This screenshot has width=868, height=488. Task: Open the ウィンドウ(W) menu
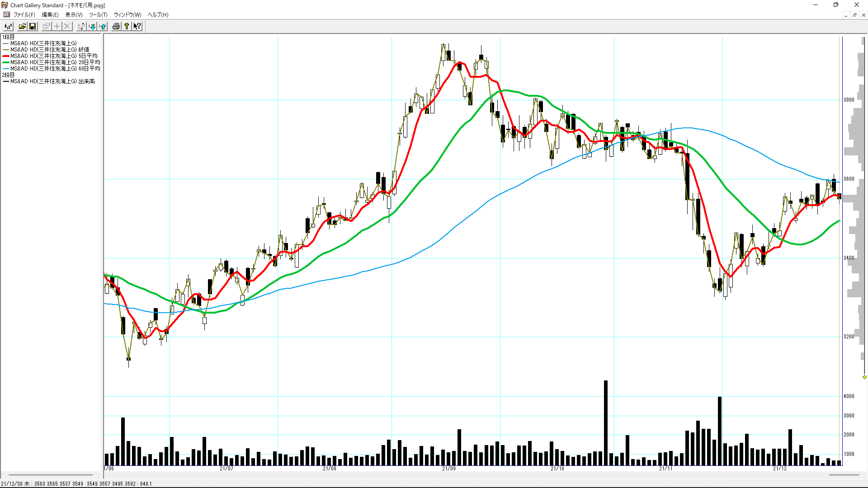point(127,15)
